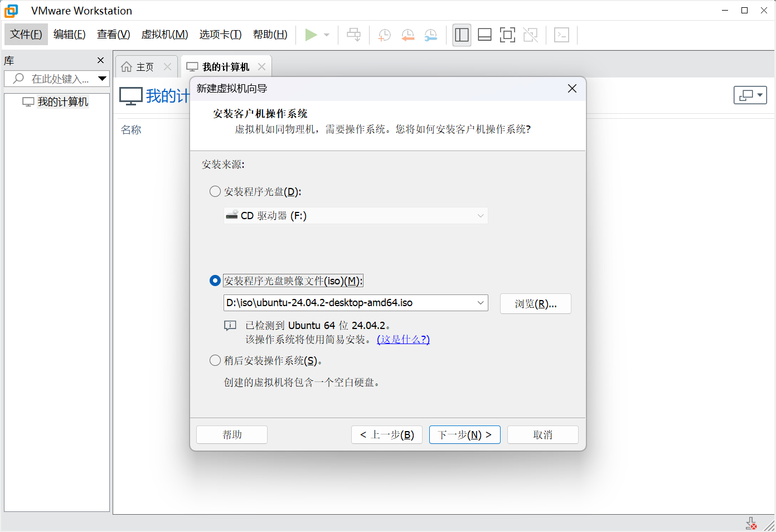Viewport: 776px width, 532px height.
Task: Click the 上一步(B) back button
Action: (387, 434)
